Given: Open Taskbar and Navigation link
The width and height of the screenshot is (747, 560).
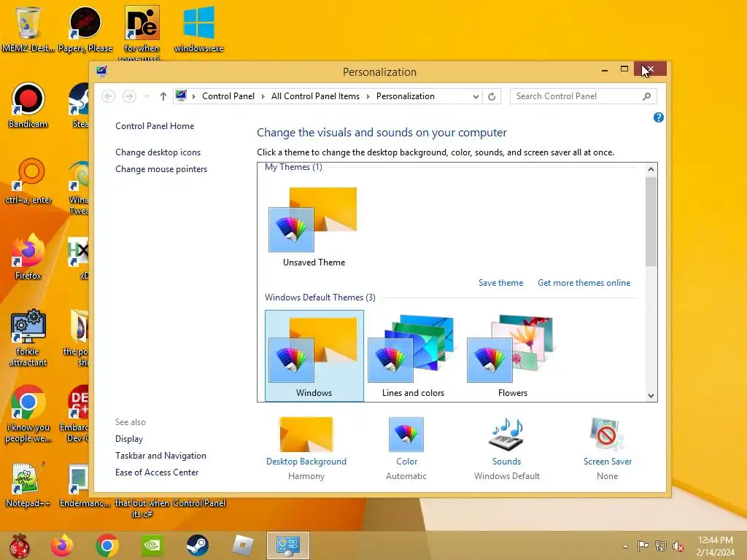Looking at the screenshot, I should 160,456.
